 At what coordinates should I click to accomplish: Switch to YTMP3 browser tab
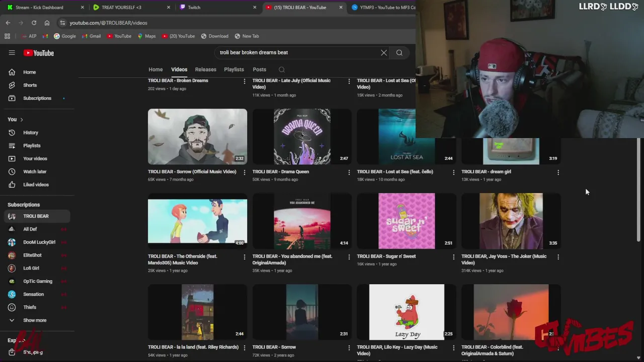coord(382,8)
